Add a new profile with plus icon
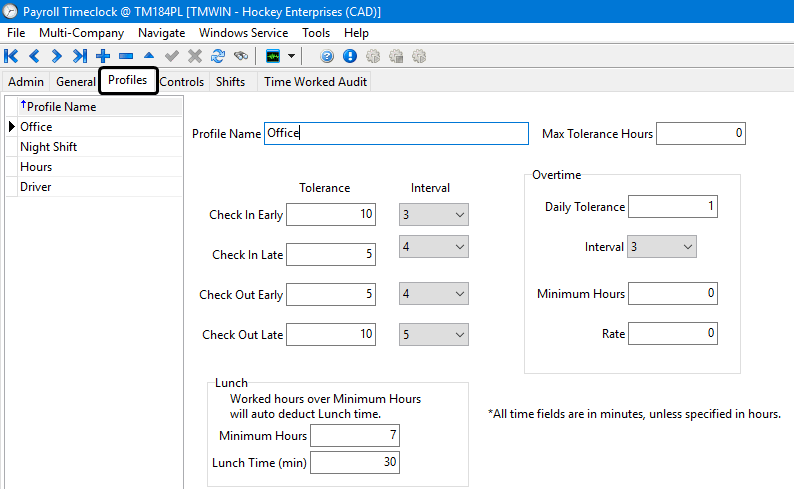The height and width of the screenshot is (489, 794). [x=103, y=56]
